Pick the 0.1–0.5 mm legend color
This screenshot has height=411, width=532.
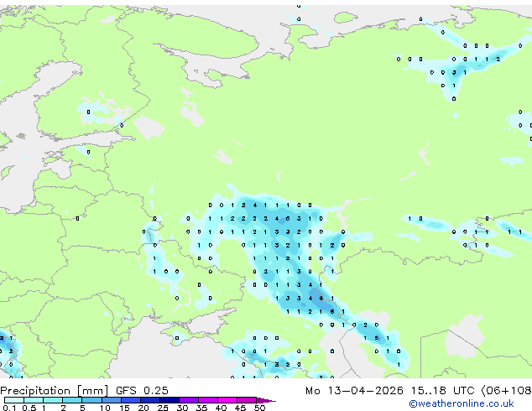(14, 400)
